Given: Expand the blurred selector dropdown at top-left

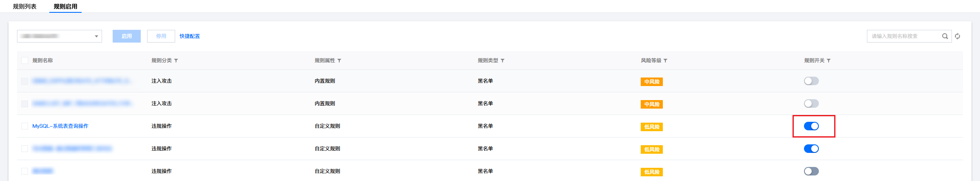Looking at the screenshot, I should (x=60, y=36).
